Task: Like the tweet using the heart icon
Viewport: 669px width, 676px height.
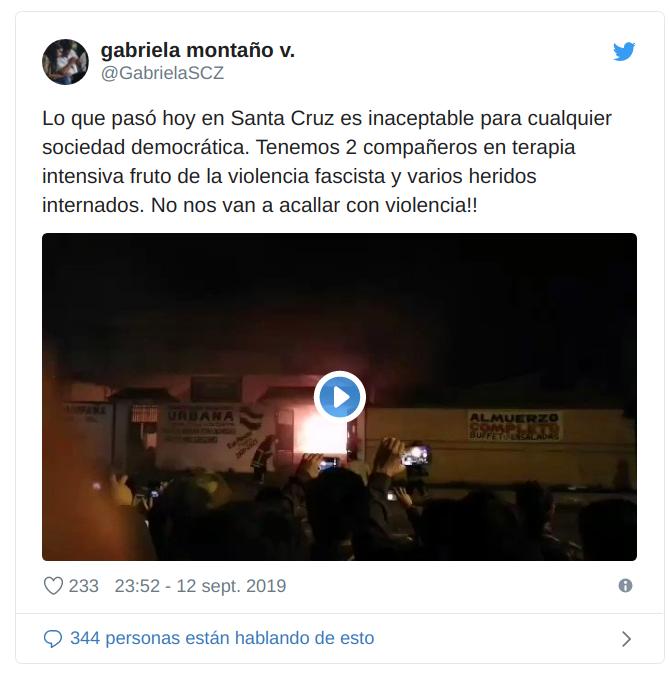Action: point(53,586)
